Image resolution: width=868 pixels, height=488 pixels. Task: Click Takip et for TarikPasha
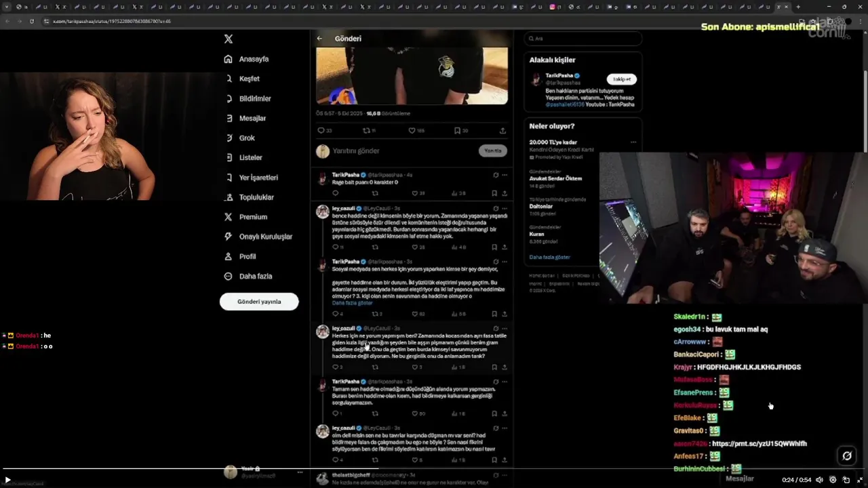click(622, 79)
